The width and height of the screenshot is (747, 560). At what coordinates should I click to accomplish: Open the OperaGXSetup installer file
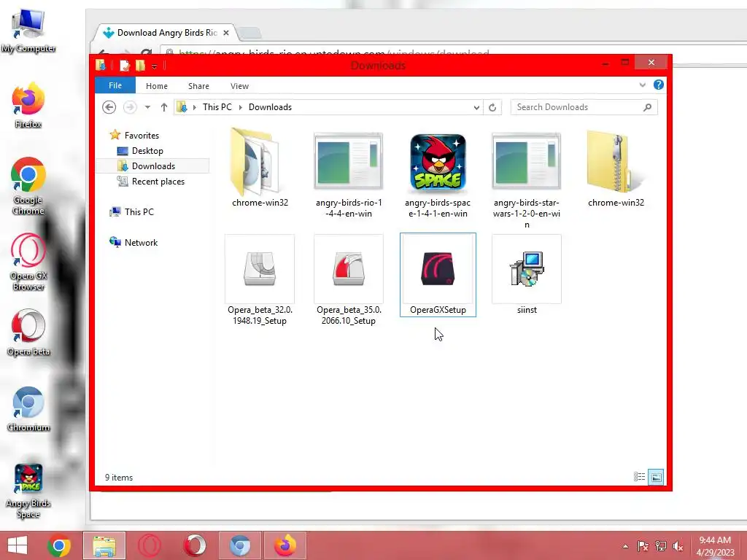(438, 275)
